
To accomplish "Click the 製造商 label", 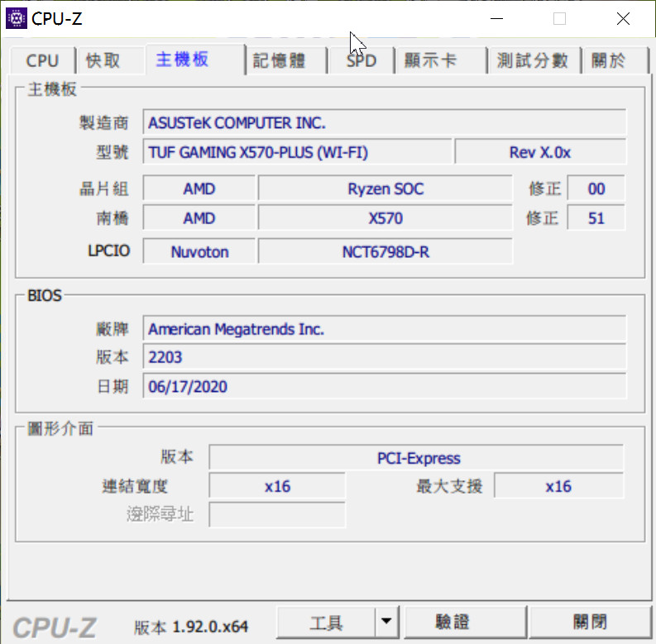I will click(103, 123).
